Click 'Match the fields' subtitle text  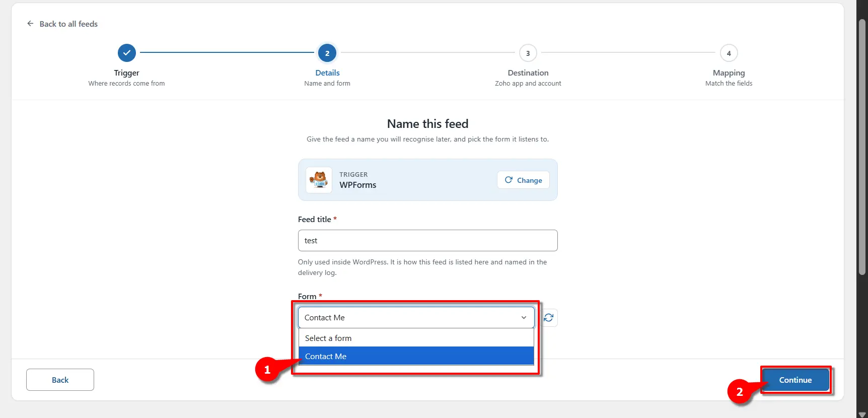tap(729, 83)
